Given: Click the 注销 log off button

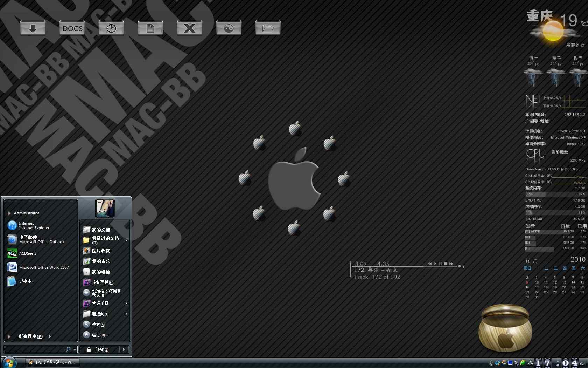Looking at the screenshot, I should click(100, 349).
